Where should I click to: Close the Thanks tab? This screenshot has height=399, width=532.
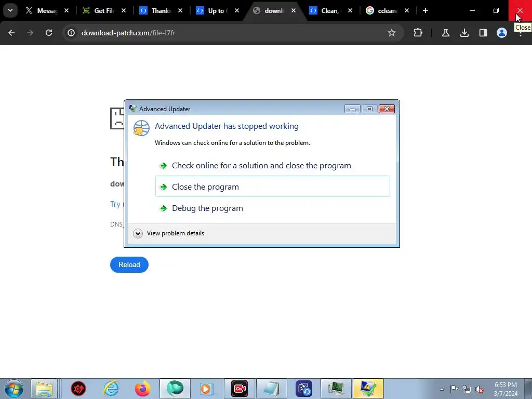(x=180, y=10)
